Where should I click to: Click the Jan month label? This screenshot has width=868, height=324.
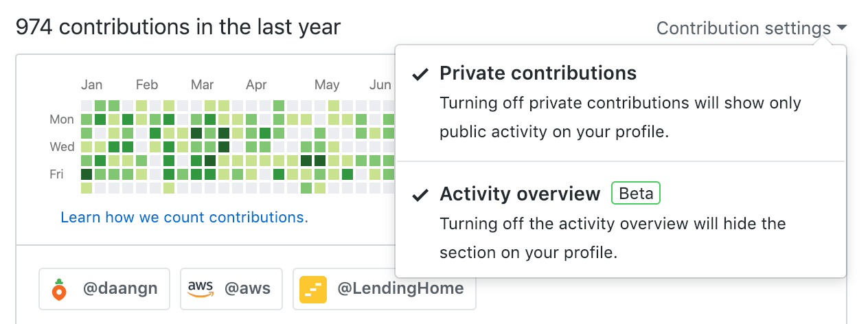[91, 85]
